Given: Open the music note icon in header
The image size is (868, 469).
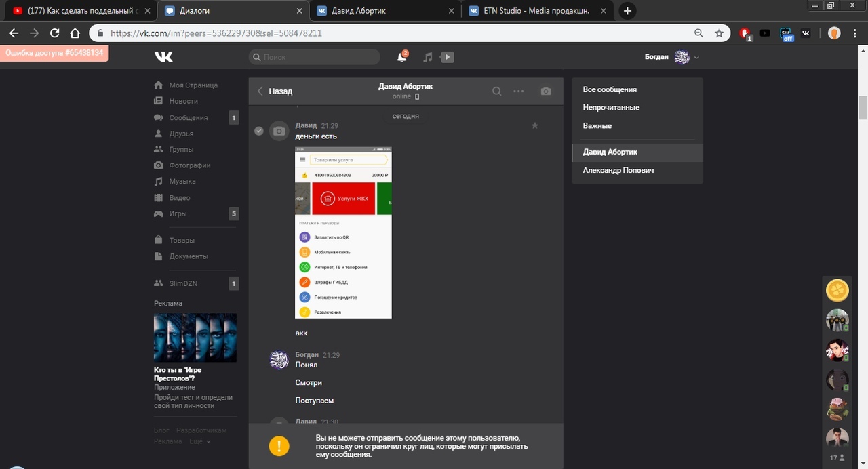Looking at the screenshot, I should click(427, 58).
